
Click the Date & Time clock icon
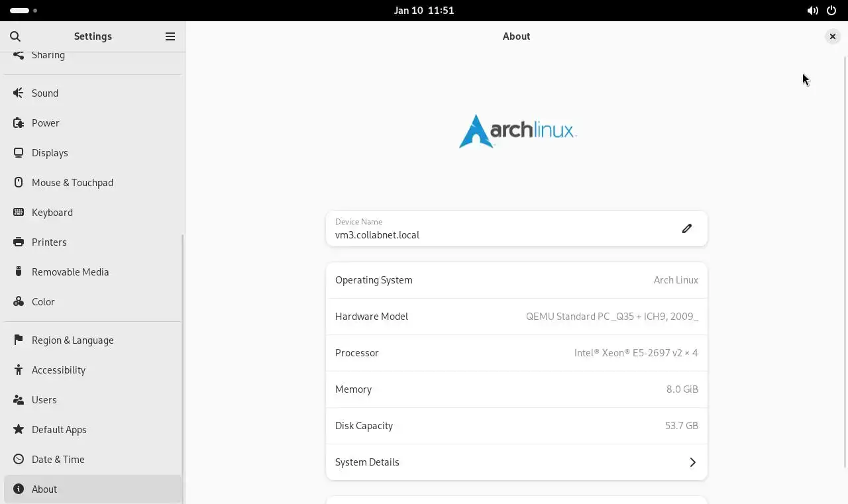pos(19,459)
